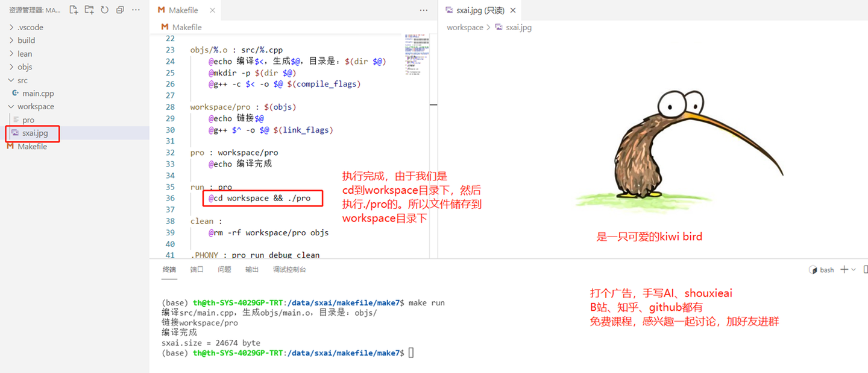Select the 终端 panel tab

pos(169,269)
